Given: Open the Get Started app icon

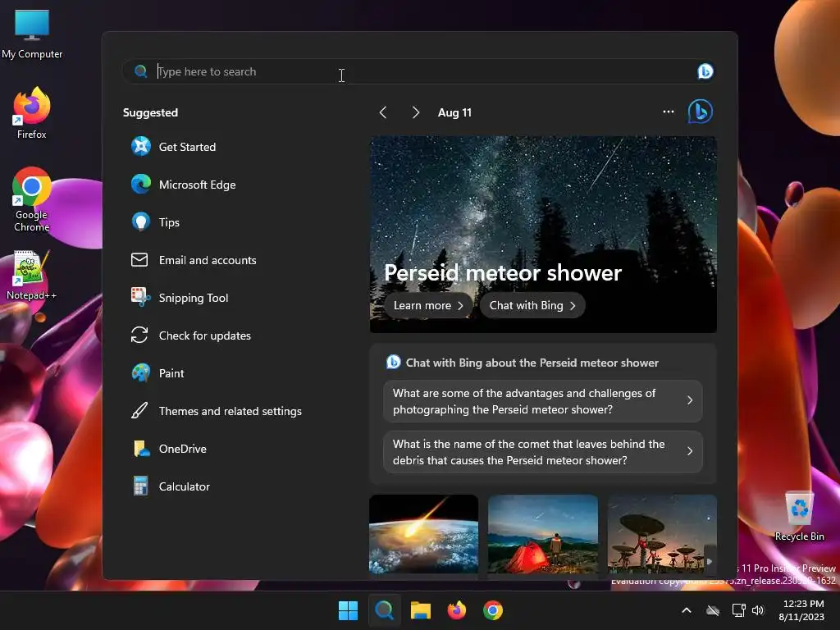Looking at the screenshot, I should click(x=141, y=146).
